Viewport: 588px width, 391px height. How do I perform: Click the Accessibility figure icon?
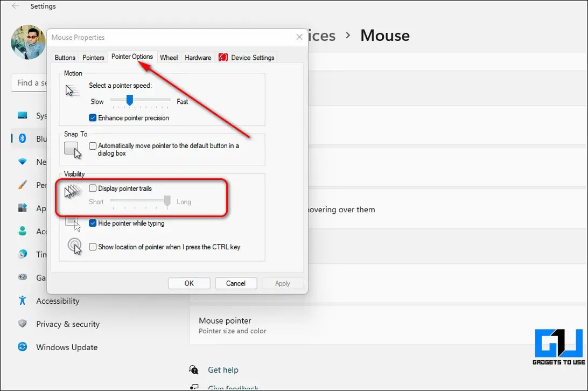point(23,300)
